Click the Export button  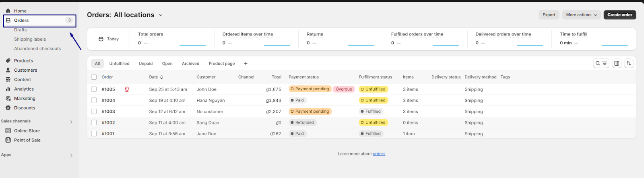click(549, 15)
